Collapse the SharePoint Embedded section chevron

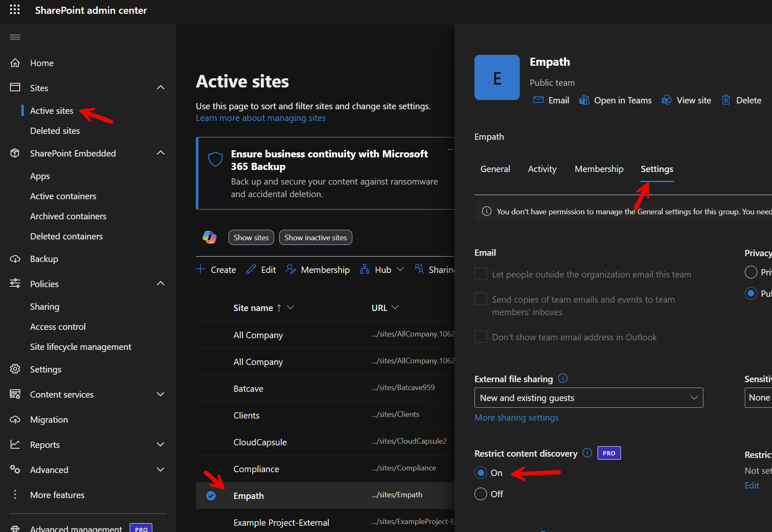tap(161, 153)
